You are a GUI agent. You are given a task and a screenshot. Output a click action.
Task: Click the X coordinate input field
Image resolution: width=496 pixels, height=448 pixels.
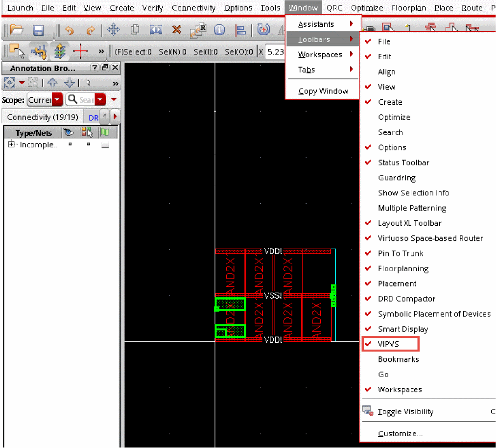point(276,51)
